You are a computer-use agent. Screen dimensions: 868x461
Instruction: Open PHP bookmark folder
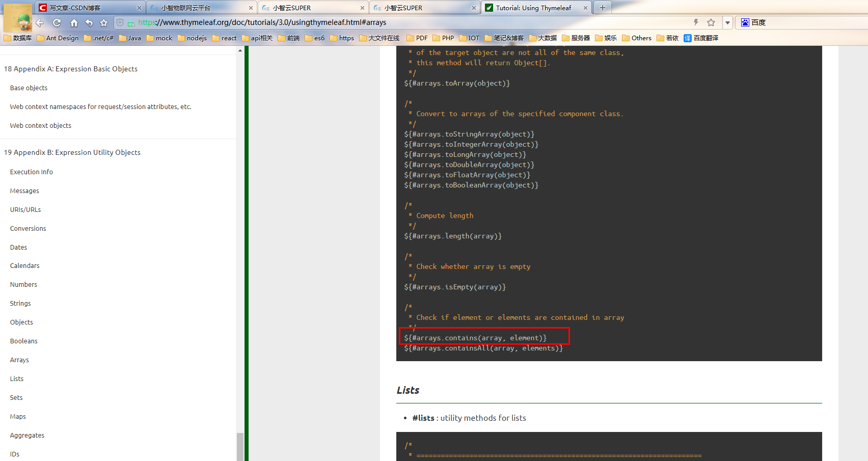[443, 38]
